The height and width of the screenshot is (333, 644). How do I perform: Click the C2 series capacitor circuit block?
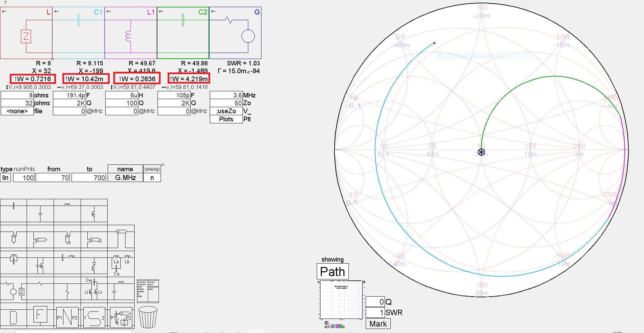tap(183, 33)
